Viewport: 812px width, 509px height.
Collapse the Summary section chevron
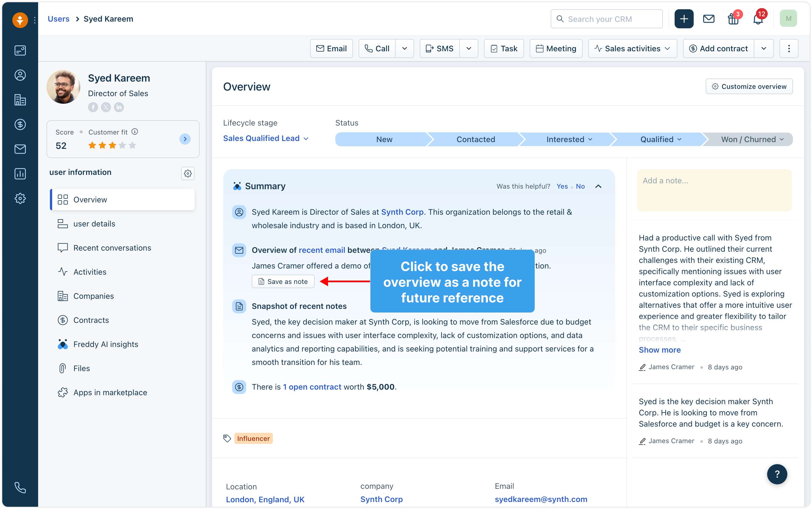[598, 186]
